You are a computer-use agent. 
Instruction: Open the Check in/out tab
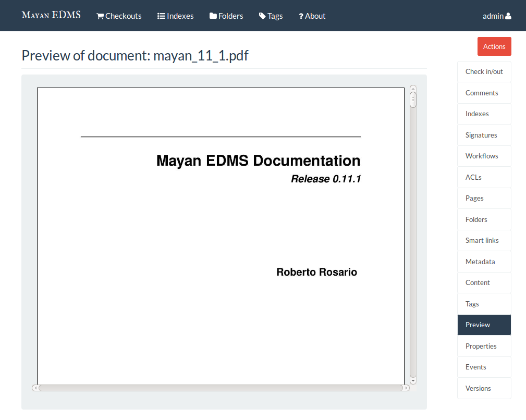[484, 72]
